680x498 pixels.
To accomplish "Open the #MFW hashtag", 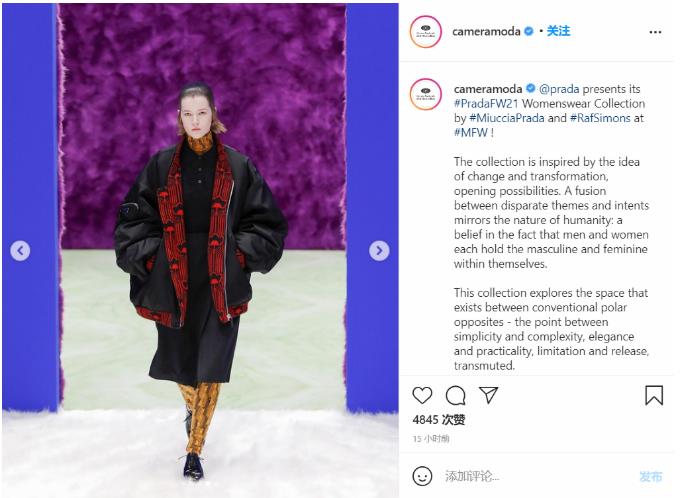I will [471, 133].
